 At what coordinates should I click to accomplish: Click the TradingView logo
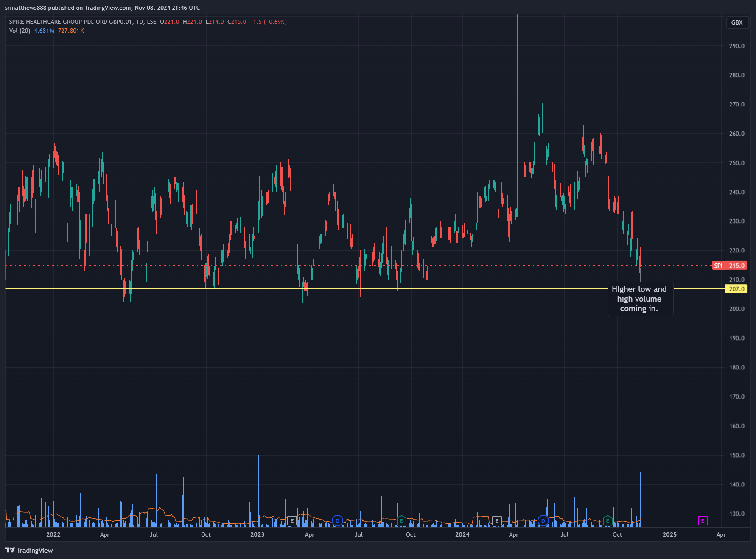pos(29,550)
